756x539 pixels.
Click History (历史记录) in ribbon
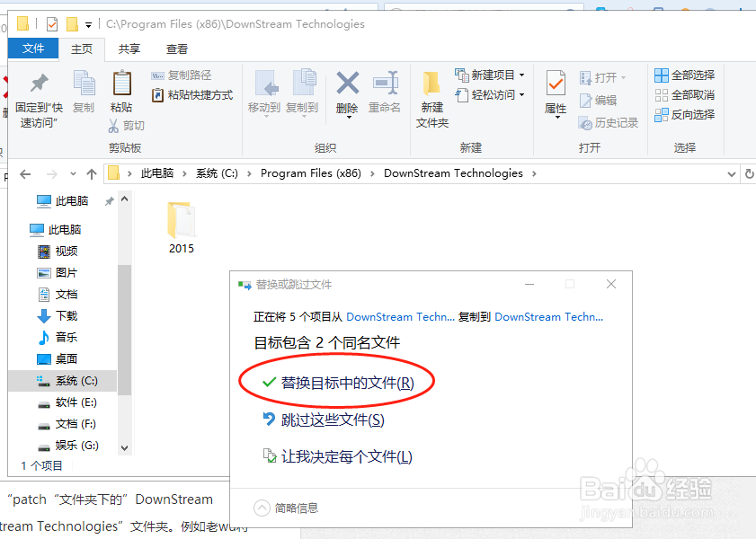point(609,123)
